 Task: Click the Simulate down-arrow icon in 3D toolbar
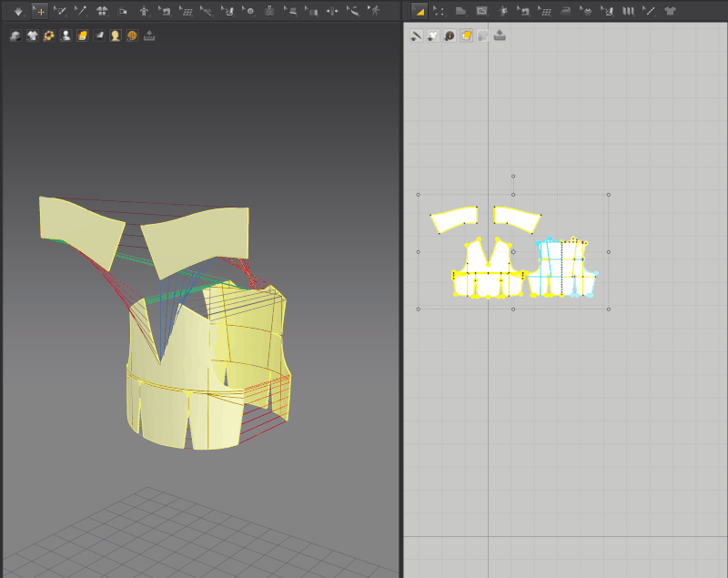click(17, 11)
